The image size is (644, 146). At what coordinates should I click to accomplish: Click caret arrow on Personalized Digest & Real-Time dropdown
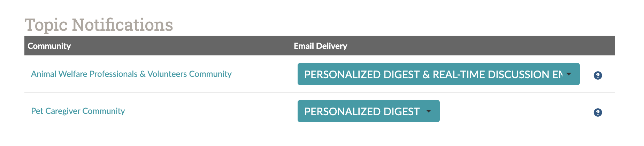(x=569, y=74)
